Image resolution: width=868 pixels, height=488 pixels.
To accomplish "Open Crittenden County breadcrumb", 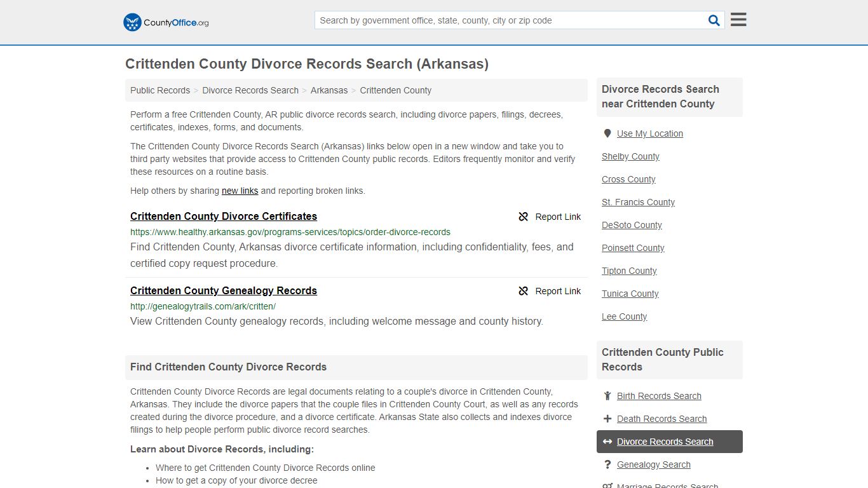I will point(395,90).
